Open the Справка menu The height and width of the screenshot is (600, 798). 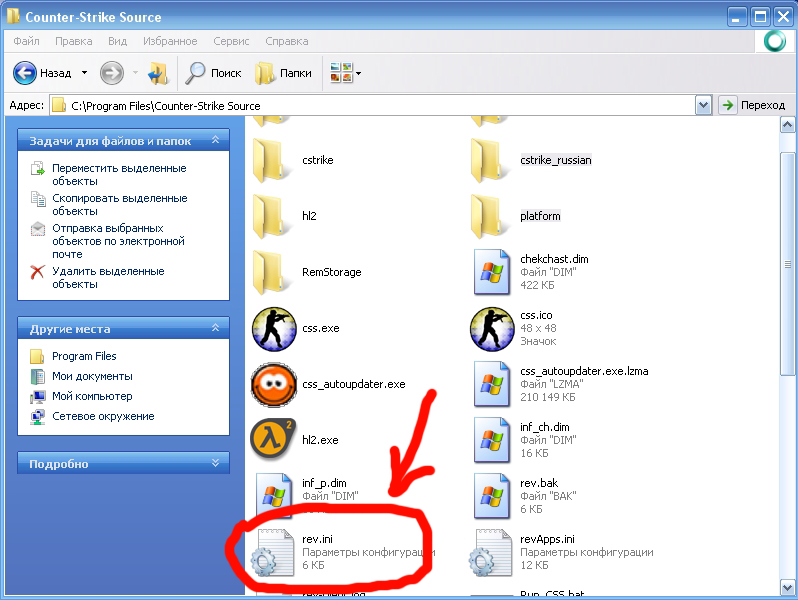(287, 41)
